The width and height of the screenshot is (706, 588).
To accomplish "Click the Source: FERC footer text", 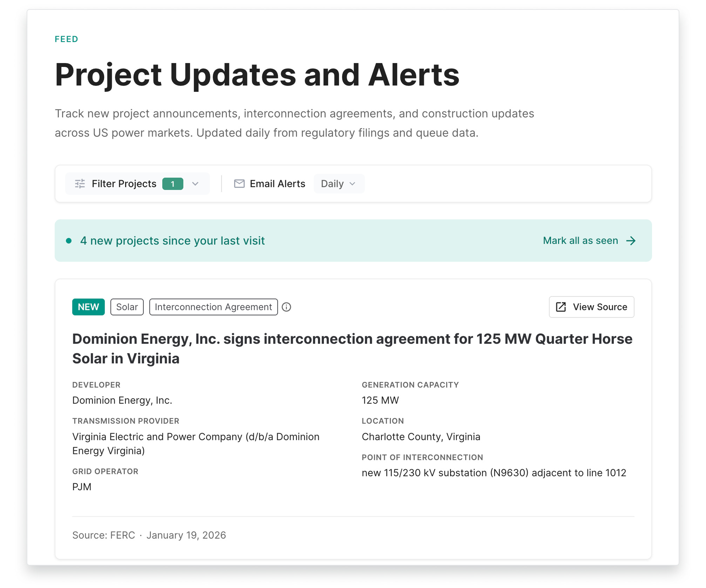I will [x=103, y=535].
